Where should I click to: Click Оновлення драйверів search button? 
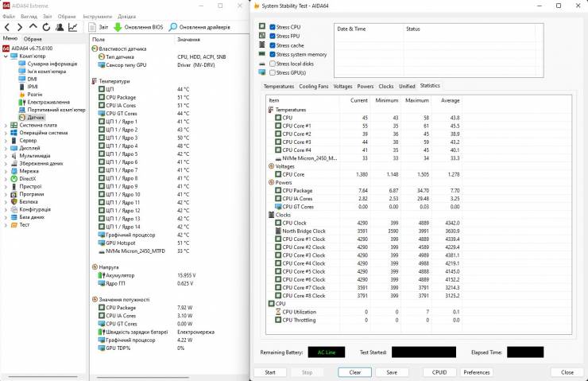click(199, 27)
